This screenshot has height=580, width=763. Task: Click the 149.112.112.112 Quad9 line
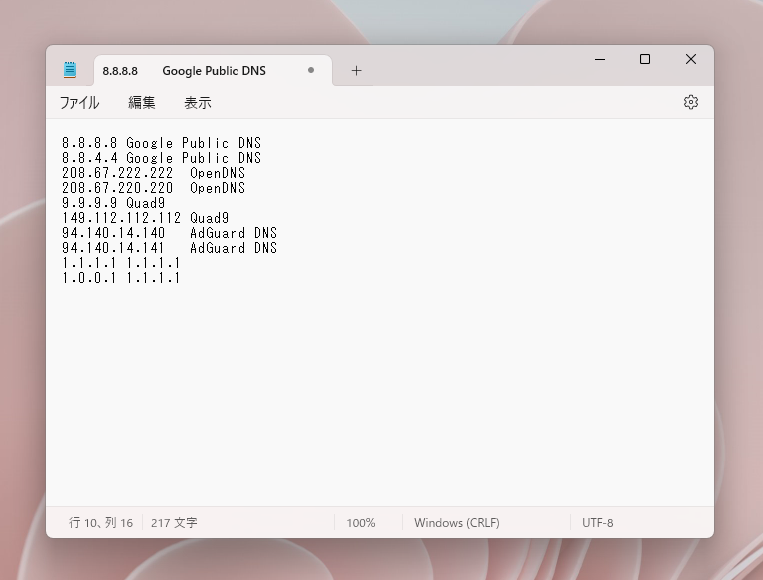pos(145,218)
